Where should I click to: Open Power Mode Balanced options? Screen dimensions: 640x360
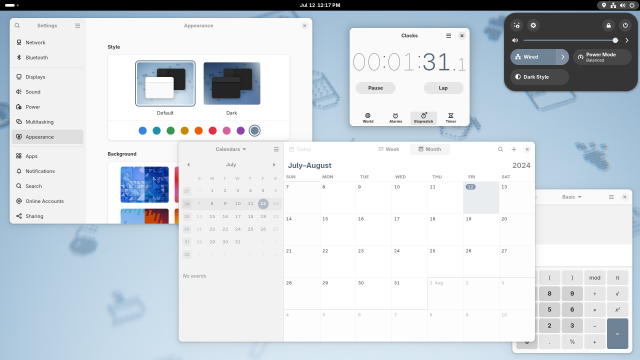tap(602, 57)
